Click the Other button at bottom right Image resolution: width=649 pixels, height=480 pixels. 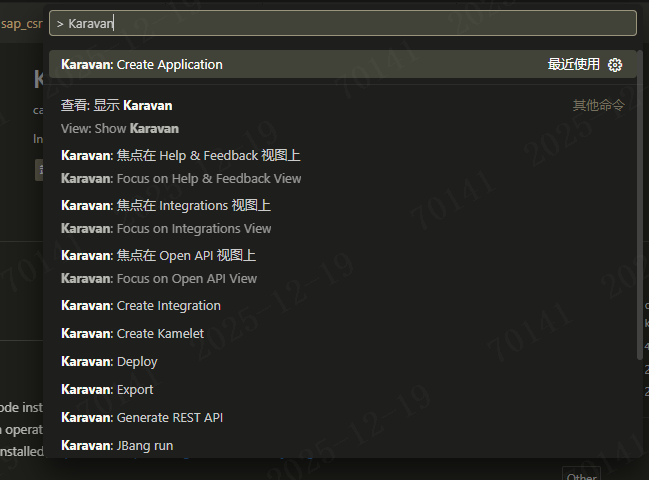click(580, 475)
